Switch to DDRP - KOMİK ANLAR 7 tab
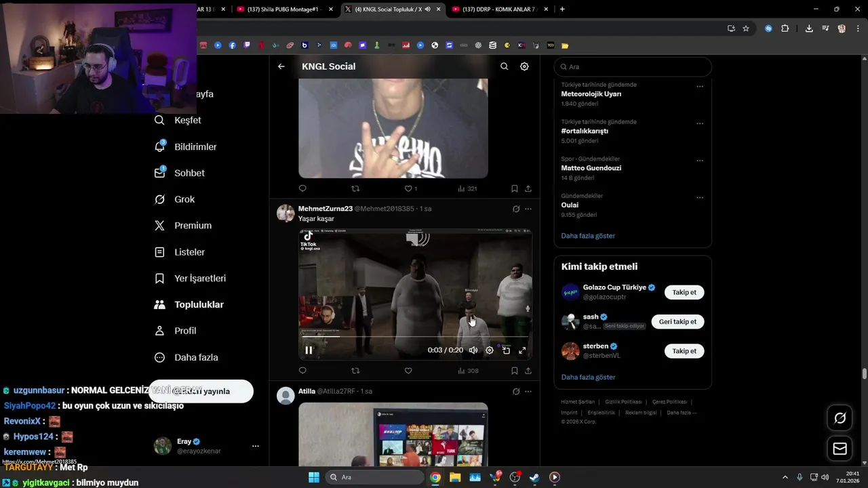 pos(498,9)
